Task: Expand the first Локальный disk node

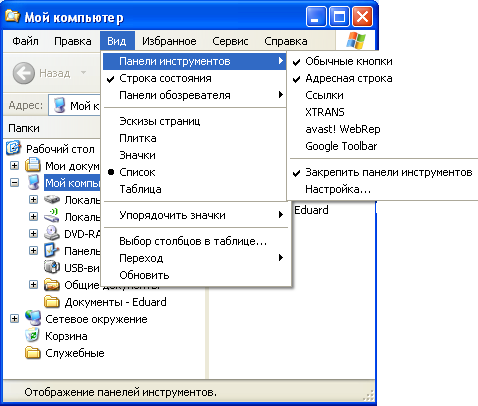Action: click(33, 199)
